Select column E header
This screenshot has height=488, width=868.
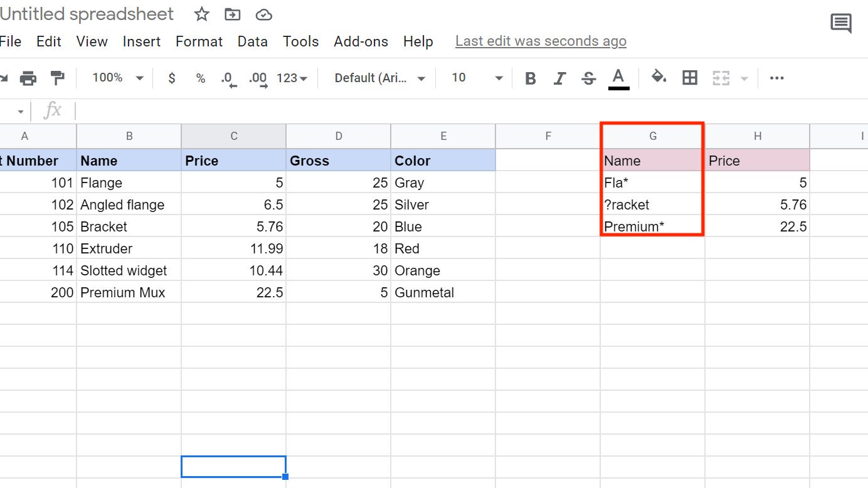click(443, 136)
